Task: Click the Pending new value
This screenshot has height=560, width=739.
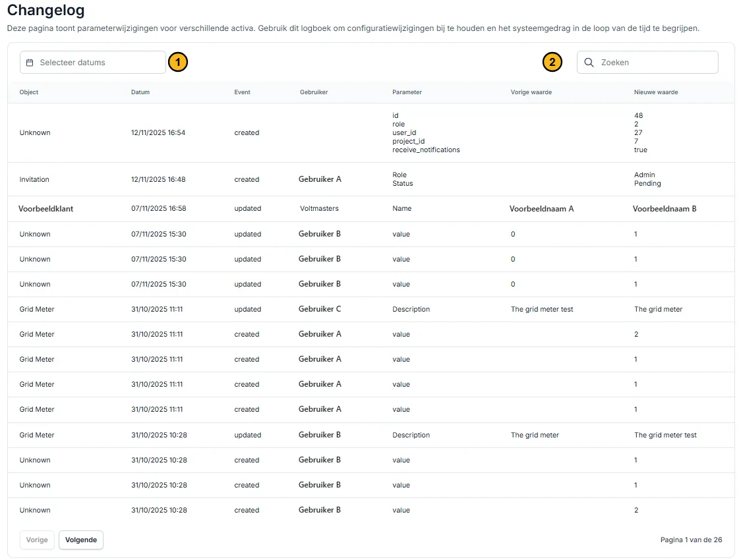Action: [647, 184]
